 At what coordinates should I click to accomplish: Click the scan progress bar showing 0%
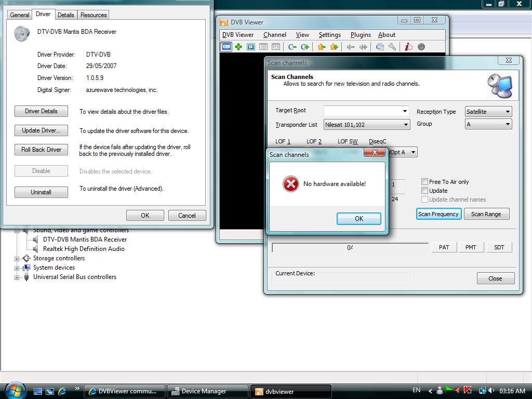point(350,247)
